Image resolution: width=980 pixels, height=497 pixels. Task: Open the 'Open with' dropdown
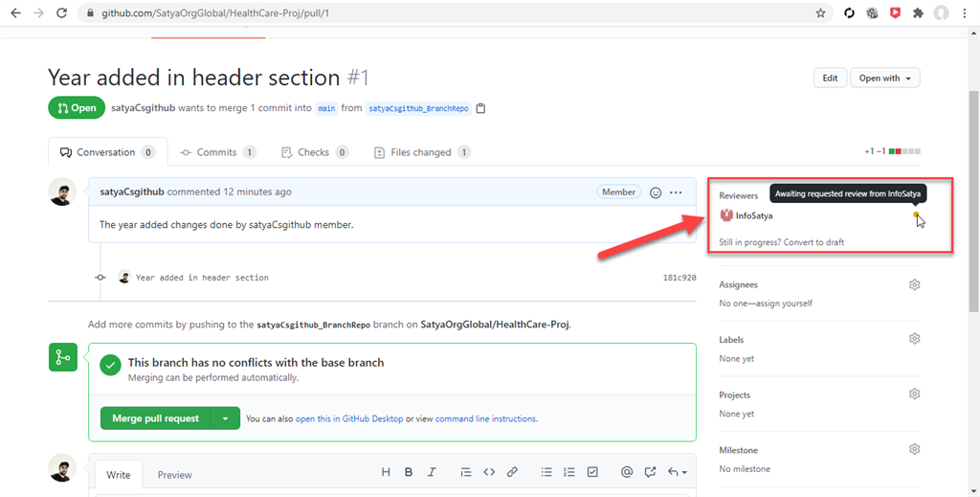885,79
